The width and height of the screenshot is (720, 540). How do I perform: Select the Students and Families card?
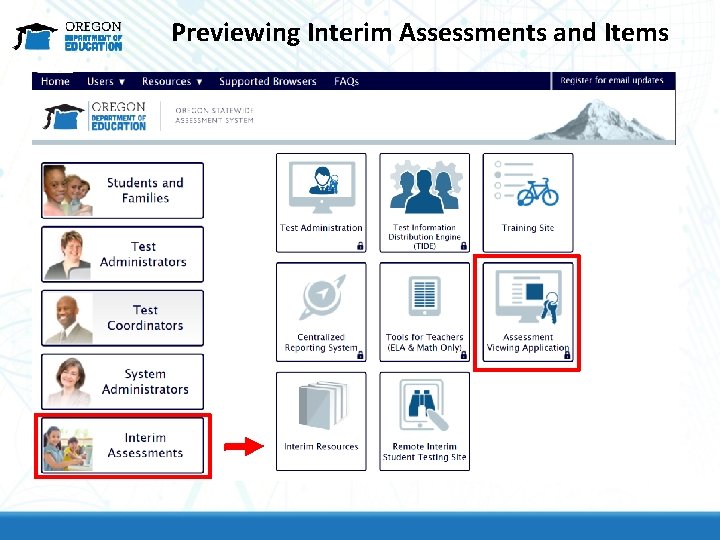pos(123,191)
